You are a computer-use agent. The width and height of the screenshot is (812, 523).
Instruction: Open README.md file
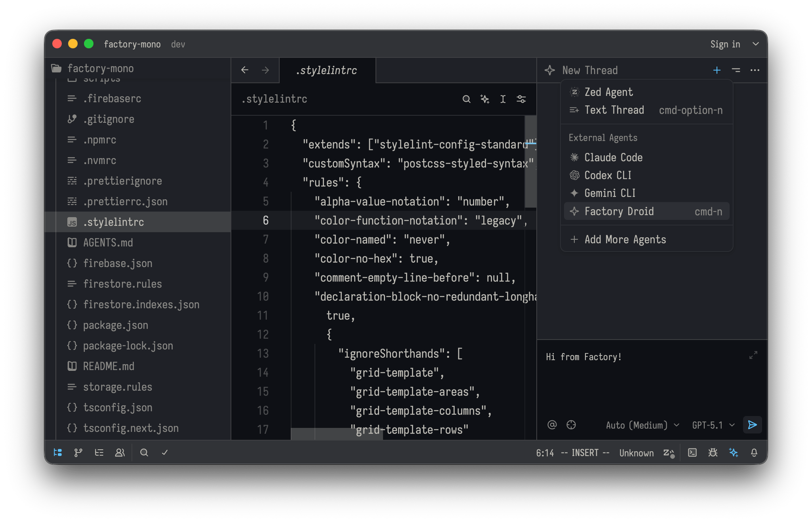(138, 366)
